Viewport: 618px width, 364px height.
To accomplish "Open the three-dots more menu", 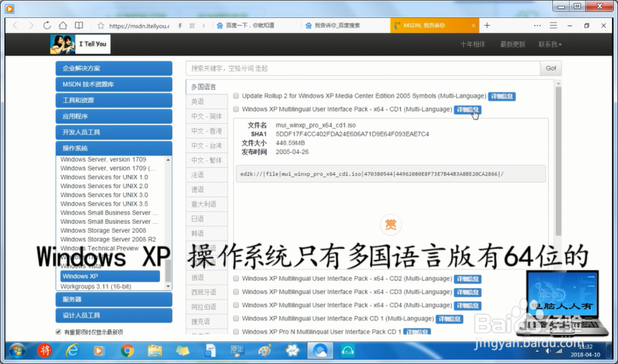I will tap(537, 25).
